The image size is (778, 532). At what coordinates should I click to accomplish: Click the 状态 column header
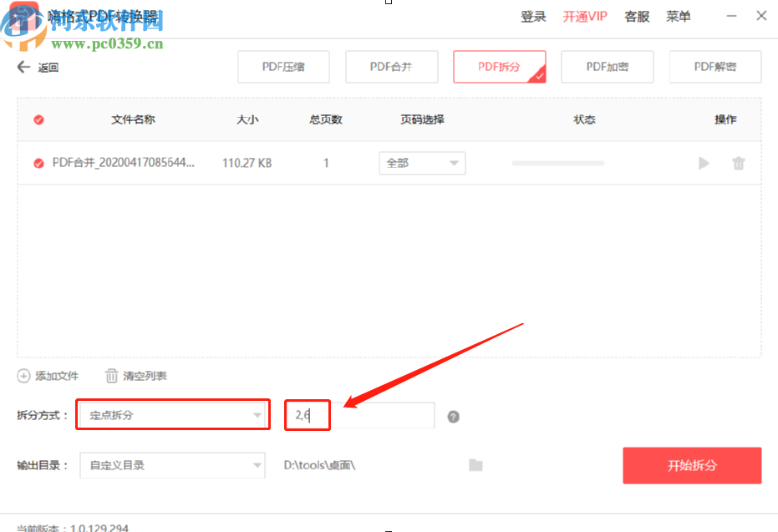click(584, 119)
